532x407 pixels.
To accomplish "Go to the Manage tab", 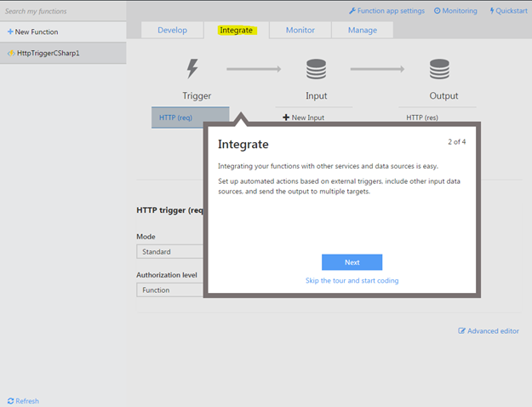I will tap(363, 30).
